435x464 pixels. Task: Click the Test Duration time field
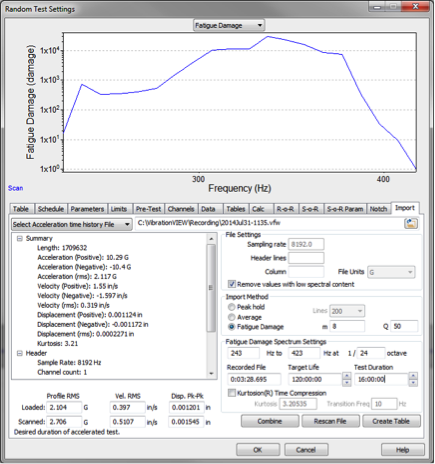click(x=381, y=379)
